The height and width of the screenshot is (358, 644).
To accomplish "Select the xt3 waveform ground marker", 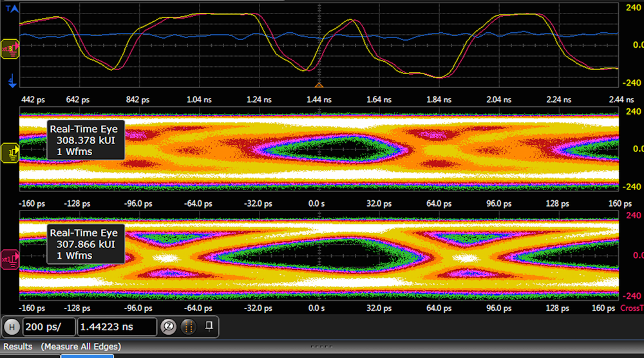I will 10,48.
